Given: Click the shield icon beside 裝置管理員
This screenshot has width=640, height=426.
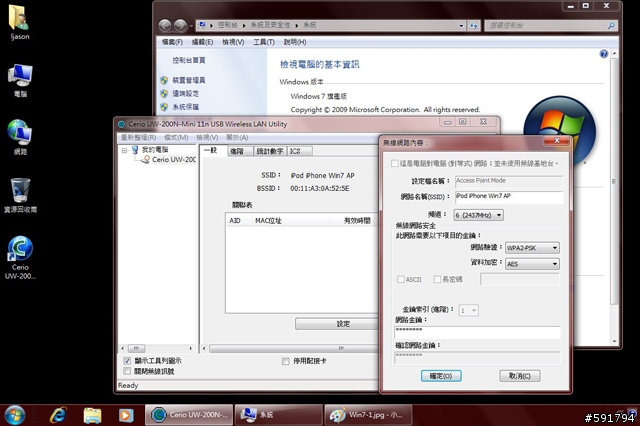Looking at the screenshot, I should (x=164, y=80).
